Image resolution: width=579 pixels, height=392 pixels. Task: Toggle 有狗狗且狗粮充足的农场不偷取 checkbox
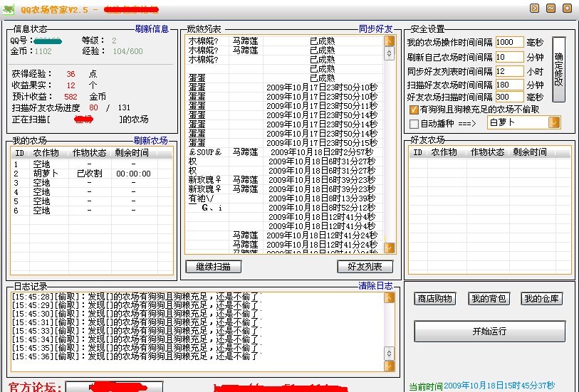(414, 110)
